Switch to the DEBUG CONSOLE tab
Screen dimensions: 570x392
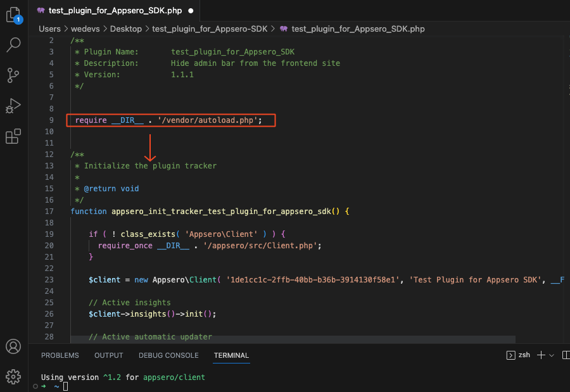[168, 355]
